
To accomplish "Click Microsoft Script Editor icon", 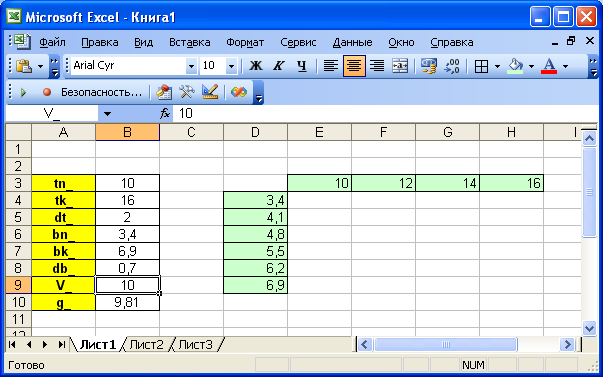I will [x=238, y=92].
